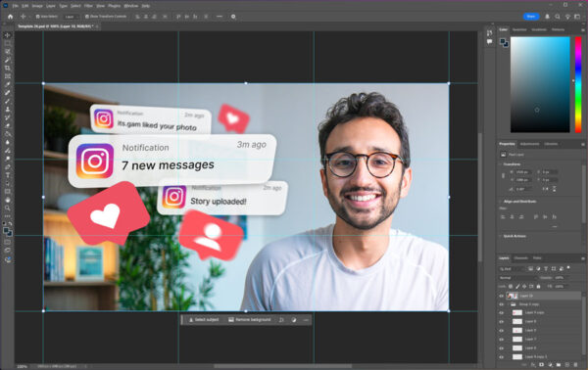This screenshot has width=588, height=370.
Task: Click lock image pixels brush icon
Action: click(517, 286)
